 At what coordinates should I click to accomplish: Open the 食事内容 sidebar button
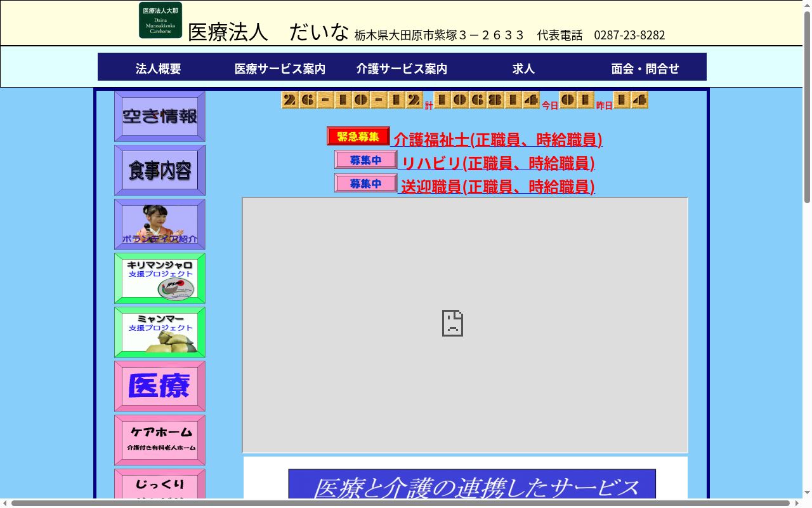point(160,170)
